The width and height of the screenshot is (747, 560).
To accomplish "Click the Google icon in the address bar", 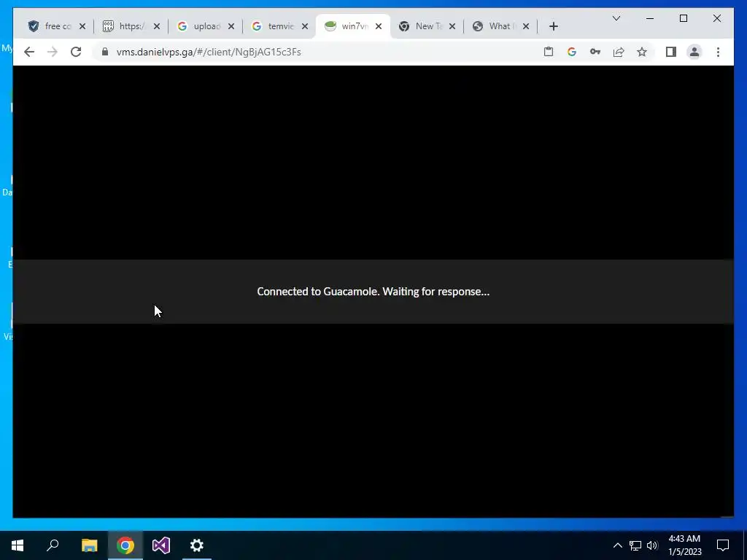I will [572, 52].
